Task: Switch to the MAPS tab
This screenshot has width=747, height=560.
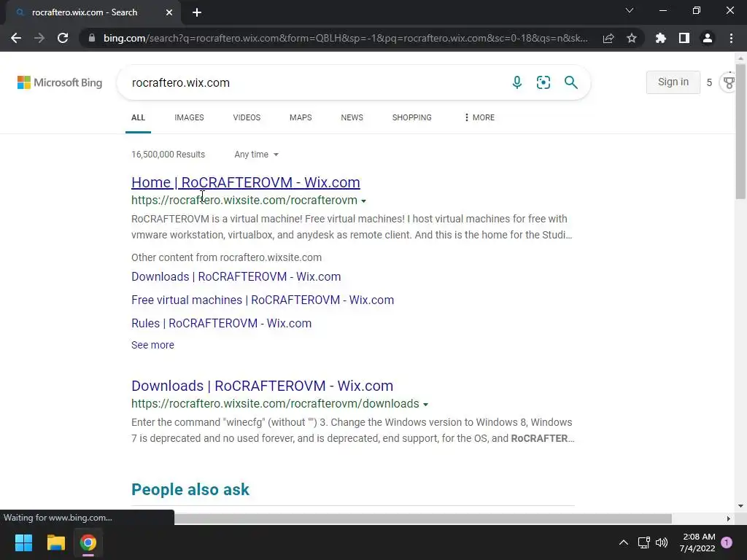Action: tap(301, 117)
